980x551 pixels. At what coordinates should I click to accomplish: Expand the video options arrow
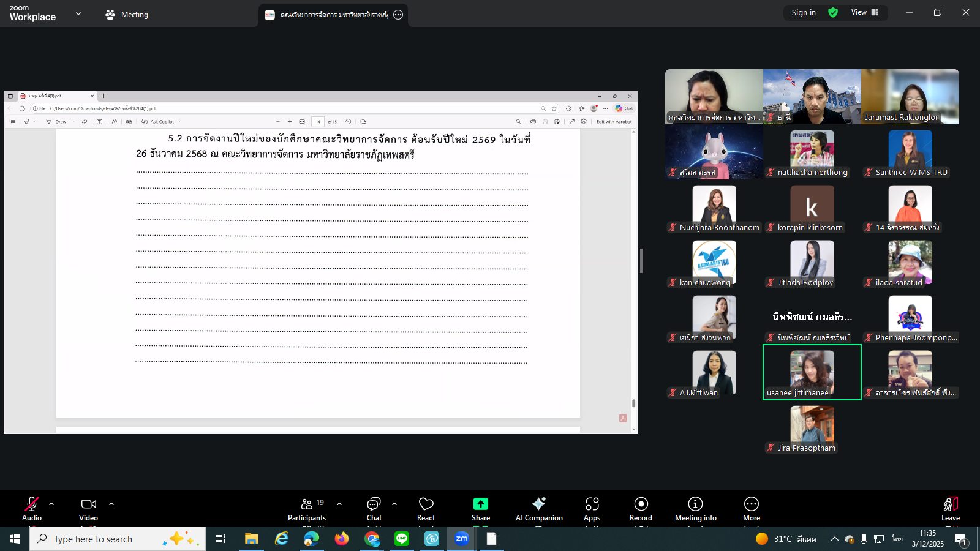pos(111,504)
